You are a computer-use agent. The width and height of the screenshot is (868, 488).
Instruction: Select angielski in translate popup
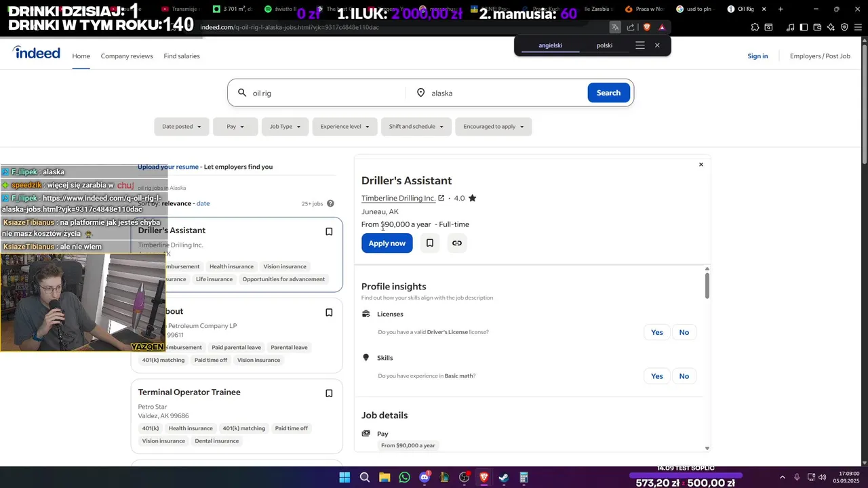(551, 45)
